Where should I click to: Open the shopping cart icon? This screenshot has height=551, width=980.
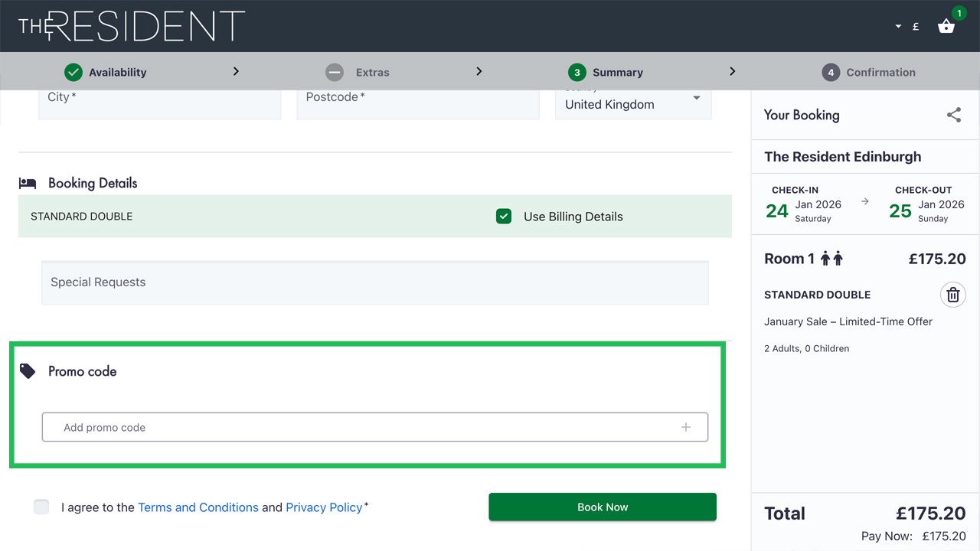(x=946, y=25)
